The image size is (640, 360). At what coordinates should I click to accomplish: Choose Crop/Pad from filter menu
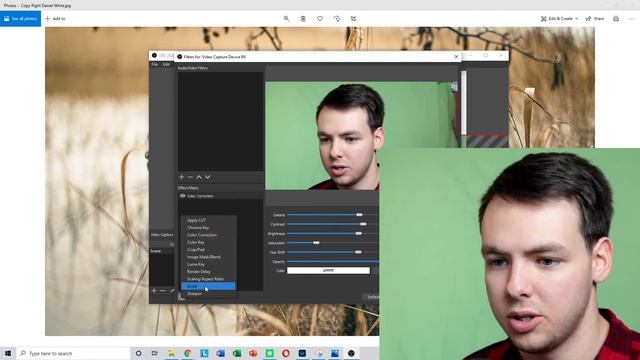[209, 250]
